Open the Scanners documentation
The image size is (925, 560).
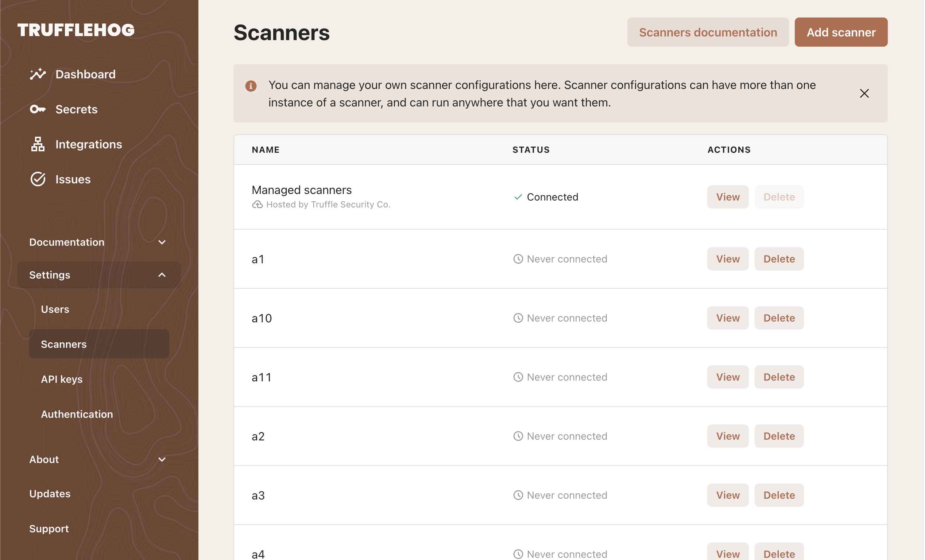708,32
